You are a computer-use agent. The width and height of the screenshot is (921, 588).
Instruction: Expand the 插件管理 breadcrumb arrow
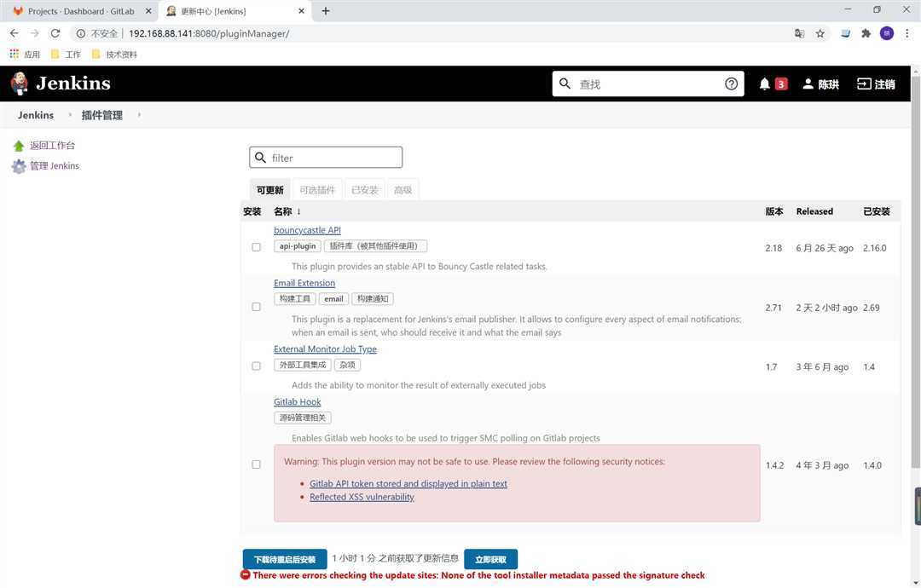click(139, 115)
